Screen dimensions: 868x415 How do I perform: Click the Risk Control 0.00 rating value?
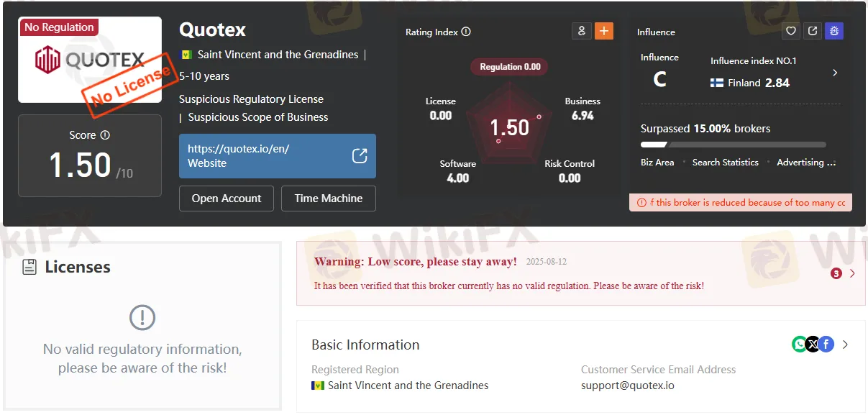[x=570, y=178]
